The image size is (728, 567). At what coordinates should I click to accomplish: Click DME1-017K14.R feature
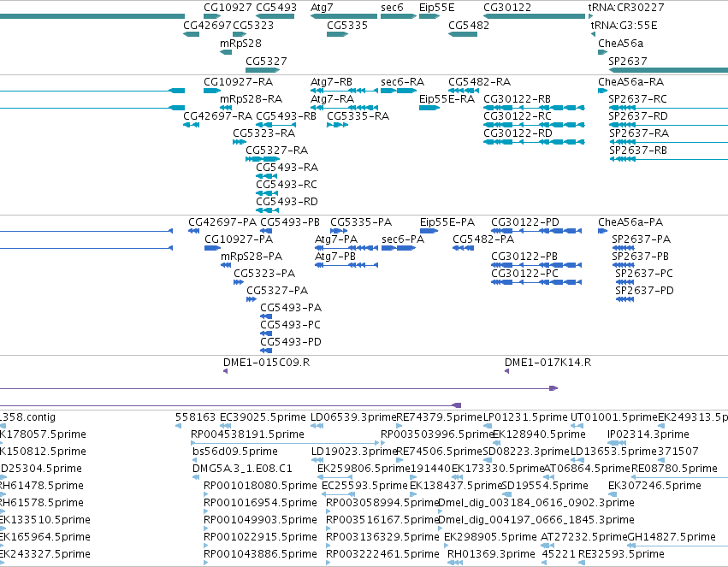[547, 363]
